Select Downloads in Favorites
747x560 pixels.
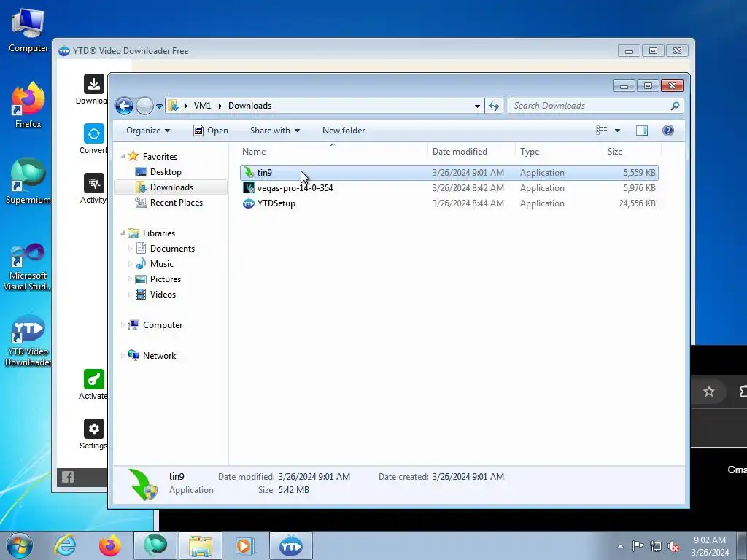(171, 187)
